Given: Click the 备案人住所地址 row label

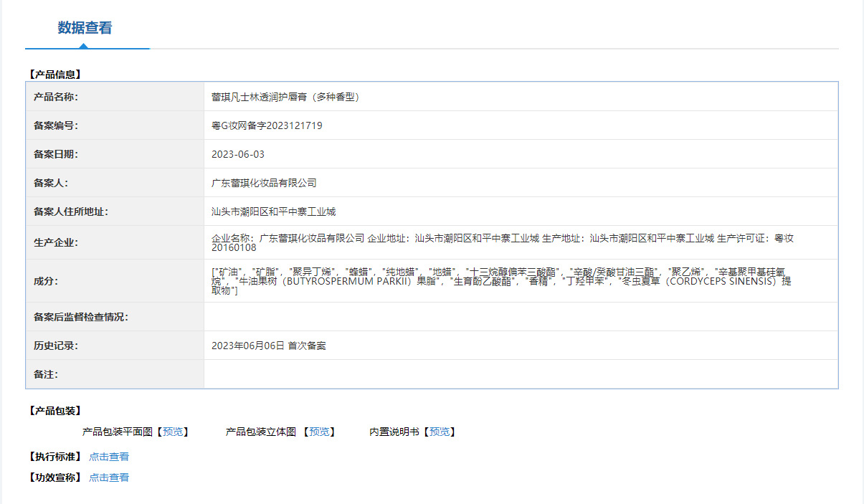Looking at the screenshot, I should (71, 211).
